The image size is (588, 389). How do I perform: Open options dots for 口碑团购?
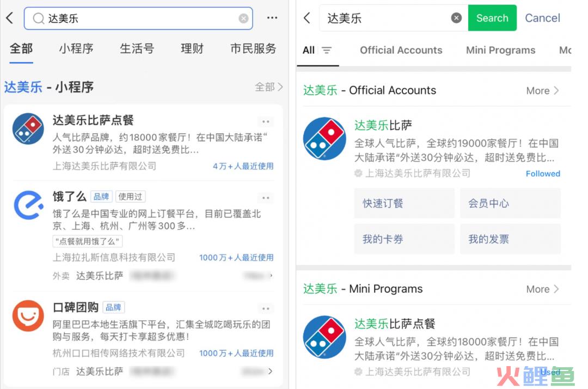[266, 308]
